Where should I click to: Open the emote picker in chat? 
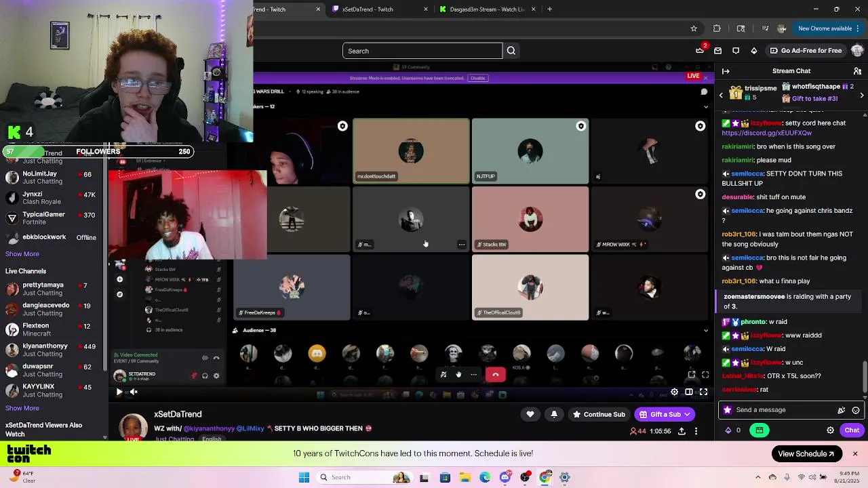[x=856, y=410]
